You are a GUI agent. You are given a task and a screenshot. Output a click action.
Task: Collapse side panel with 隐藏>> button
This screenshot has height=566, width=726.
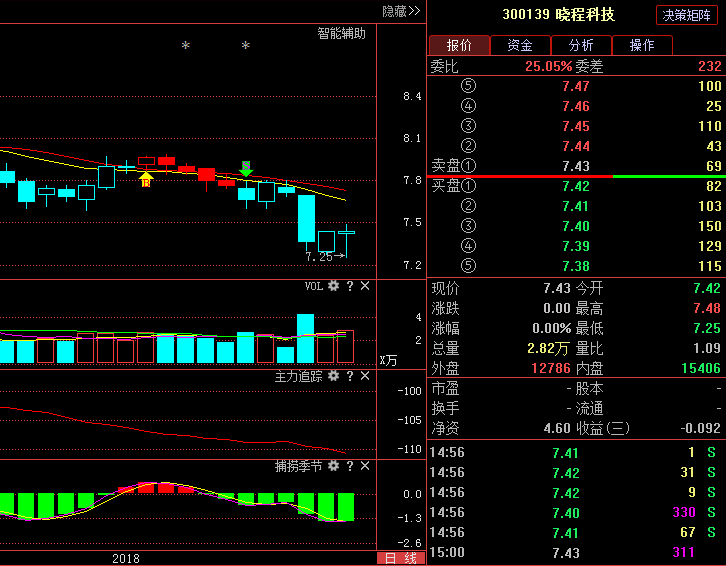pyautogui.click(x=401, y=11)
